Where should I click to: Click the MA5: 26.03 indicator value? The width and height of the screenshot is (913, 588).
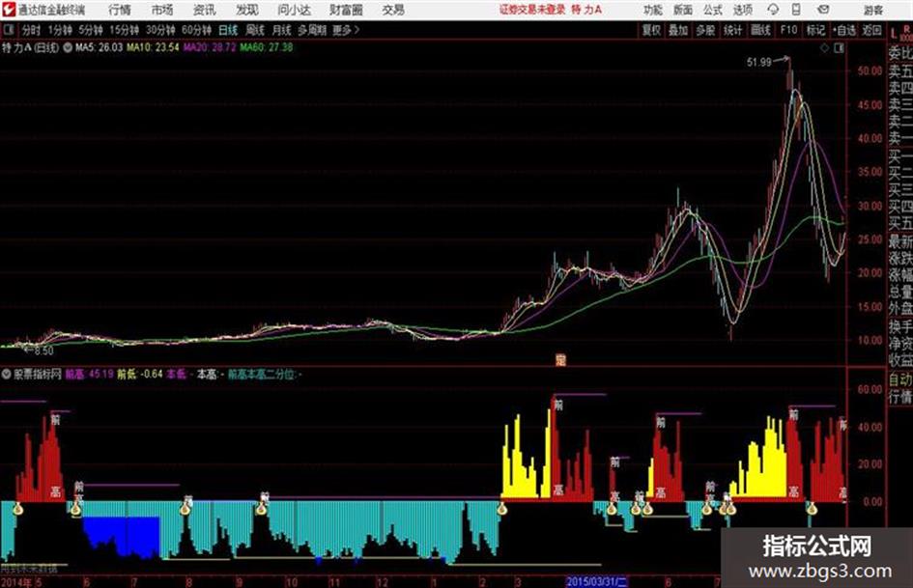click(x=99, y=47)
